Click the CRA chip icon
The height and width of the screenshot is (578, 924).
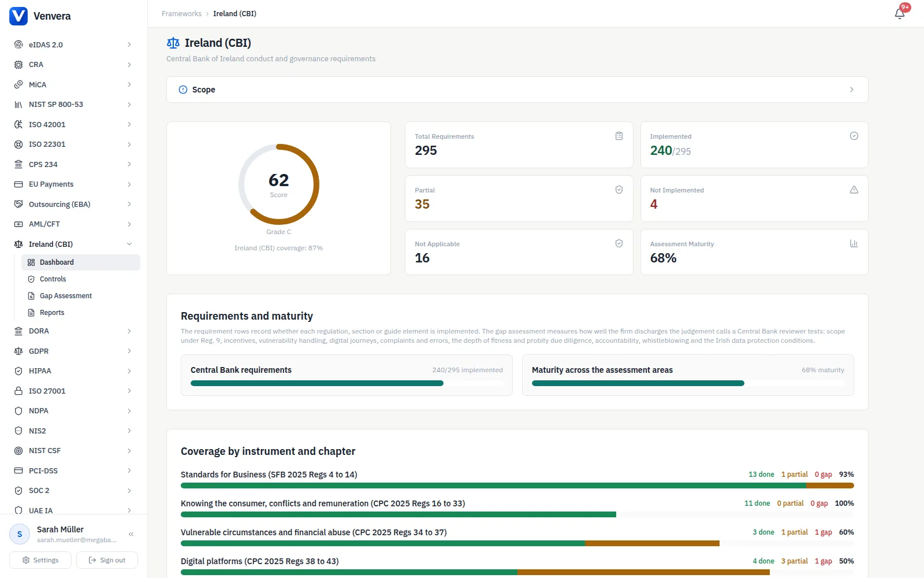(18, 65)
